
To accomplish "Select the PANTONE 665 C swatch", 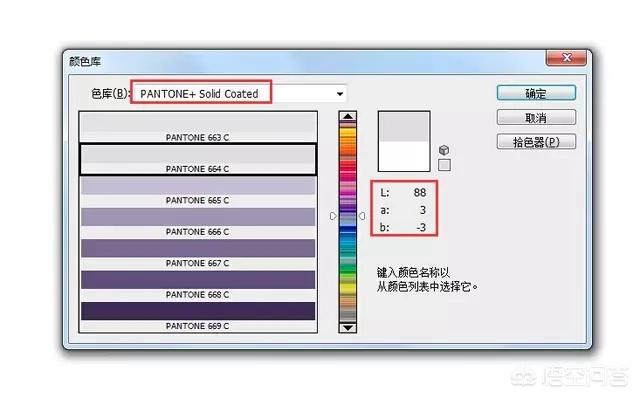I will pyautogui.click(x=198, y=191).
